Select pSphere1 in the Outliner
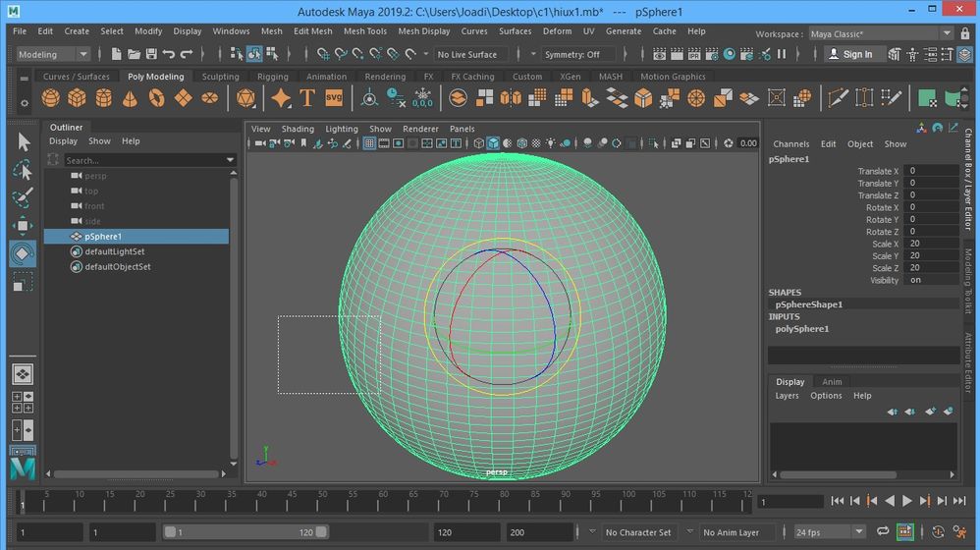Viewport: 980px width, 550px height. (x=136, y=237)
